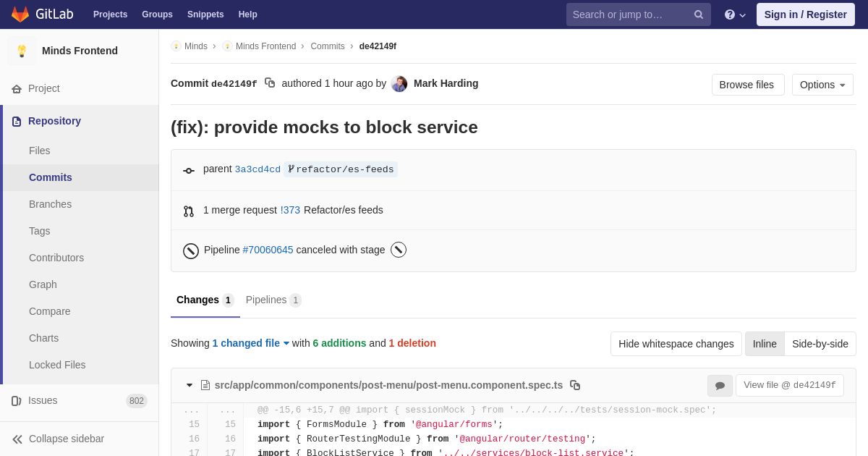Open the post-menu.component.spec.ts file path link
This screenshot has width=868, height=456.
pos(388,385)
